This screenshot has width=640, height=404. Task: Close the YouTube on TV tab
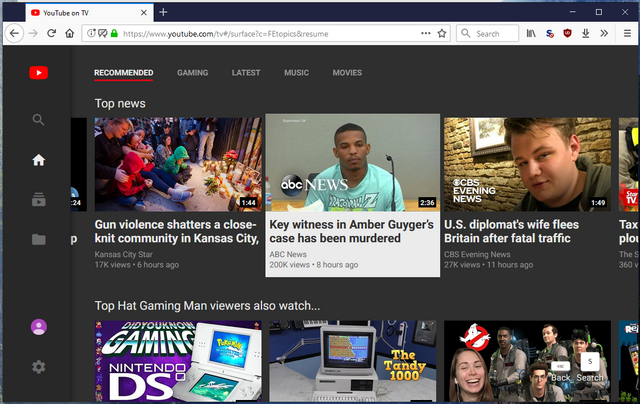tap(144, 13)
